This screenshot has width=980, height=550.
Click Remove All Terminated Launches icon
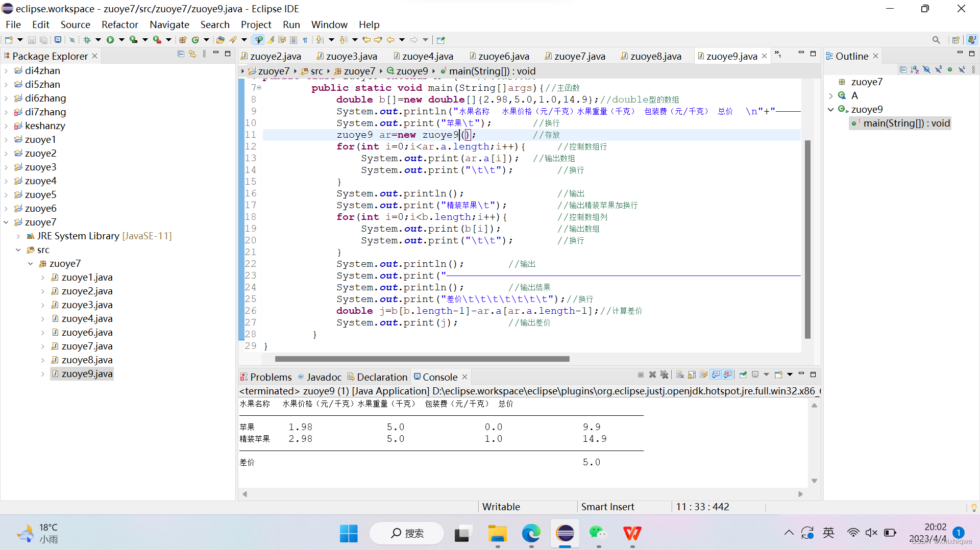click(x=664, y=375)
